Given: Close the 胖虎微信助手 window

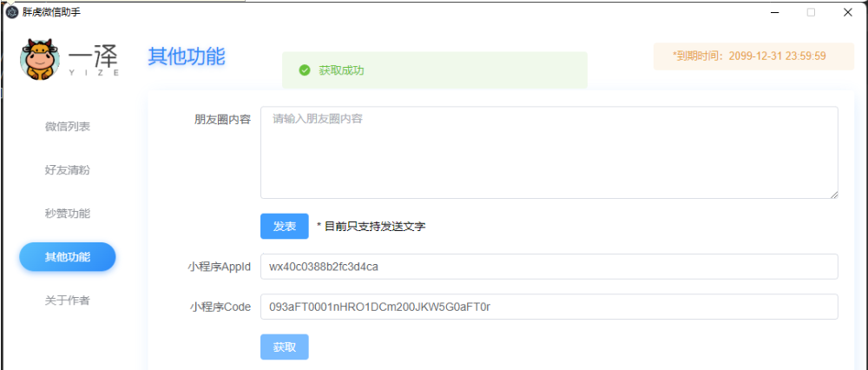Looking at the screenshot, I should point(847,12).
